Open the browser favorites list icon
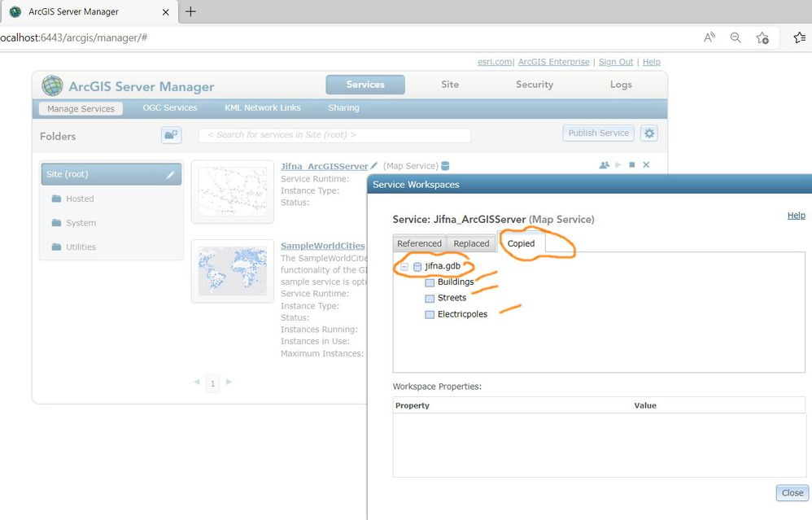812x520 pixels. click(x=799, y=37)
